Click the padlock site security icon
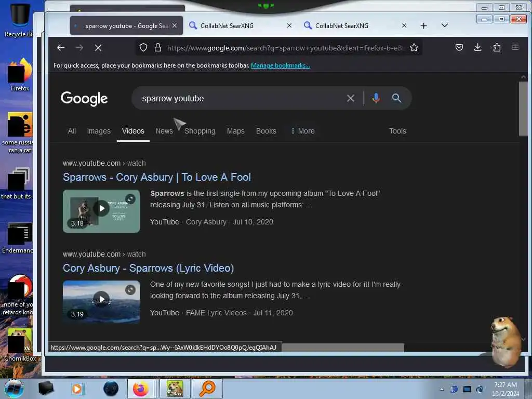532x399 pixels. tap(158, 47)
